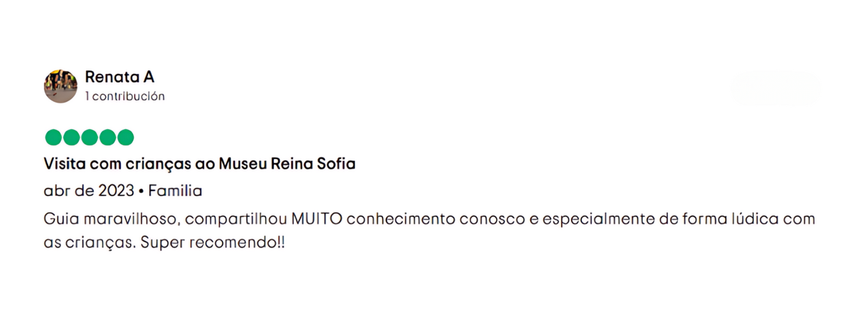This screenshot has height=324, width=868.
Task: Open the 'Visita com crianças ao Museu Reina Sofia' title
Action: tap(199, 163)
